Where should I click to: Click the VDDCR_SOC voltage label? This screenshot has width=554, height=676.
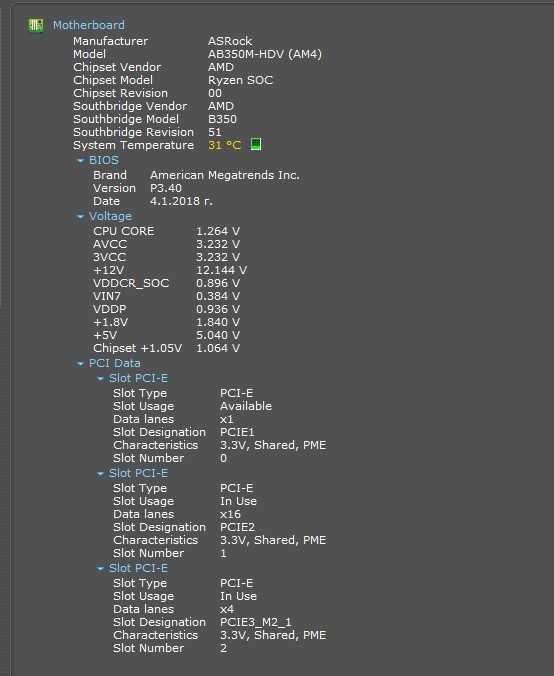pos(131,283)
